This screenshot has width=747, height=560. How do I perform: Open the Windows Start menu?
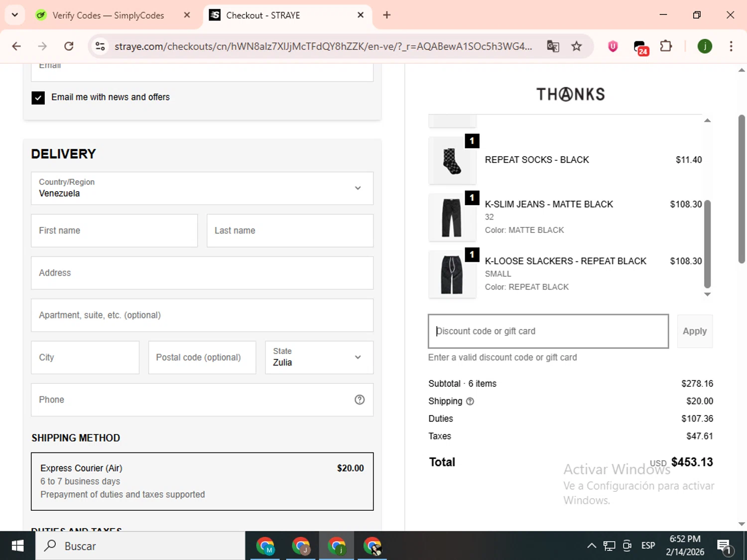(x=17, y=546)
